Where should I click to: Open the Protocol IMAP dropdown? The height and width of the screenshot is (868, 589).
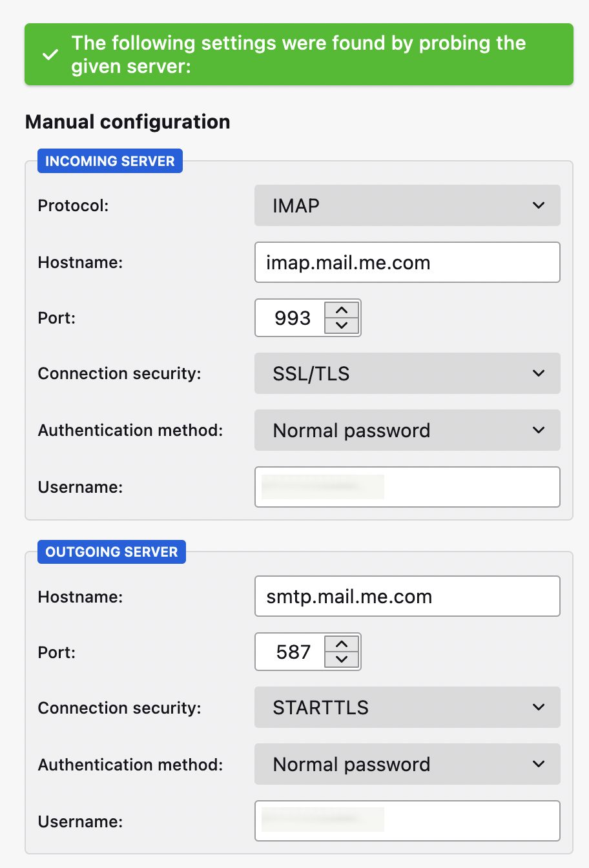pos(407,205)
